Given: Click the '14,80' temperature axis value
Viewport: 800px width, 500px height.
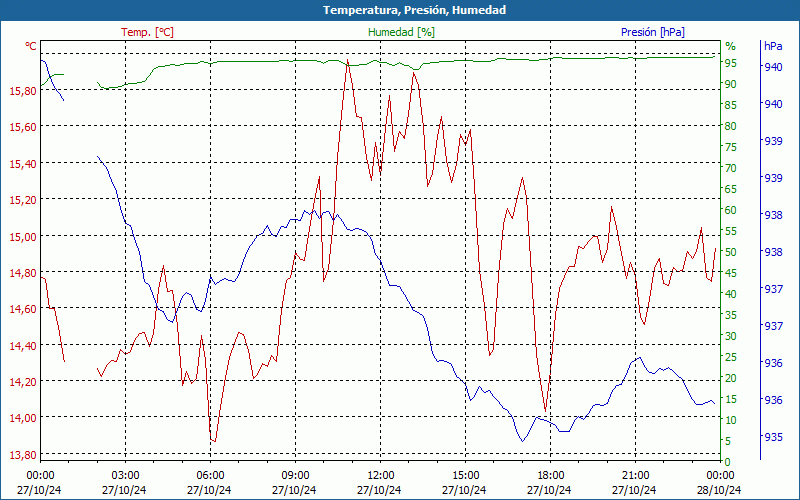Looking at the screenshot, I should [22, 273].
